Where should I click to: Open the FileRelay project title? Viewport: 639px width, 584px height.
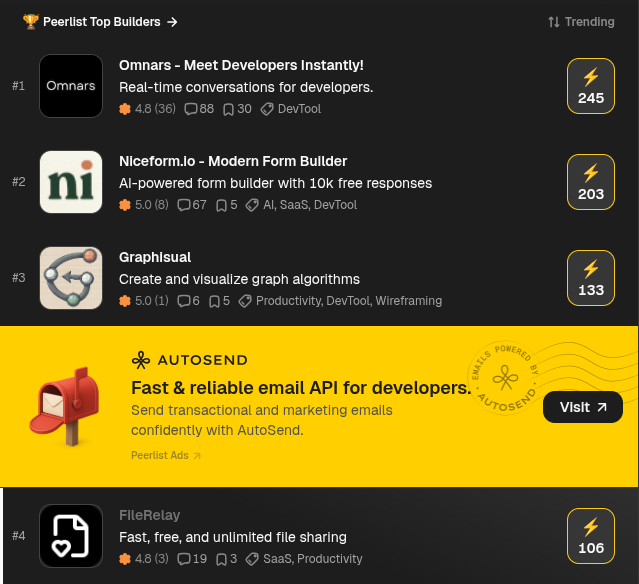pos(150,516)
